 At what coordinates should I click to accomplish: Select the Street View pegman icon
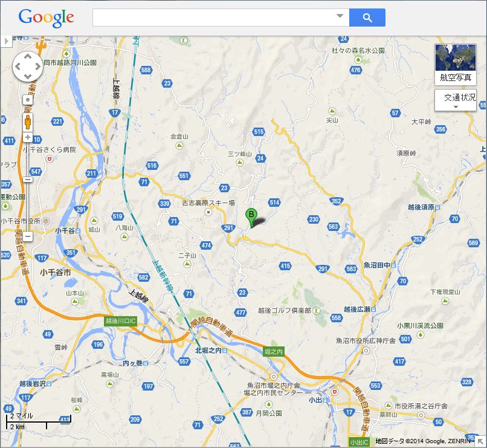pyautogui.click(x=28, y=122)
